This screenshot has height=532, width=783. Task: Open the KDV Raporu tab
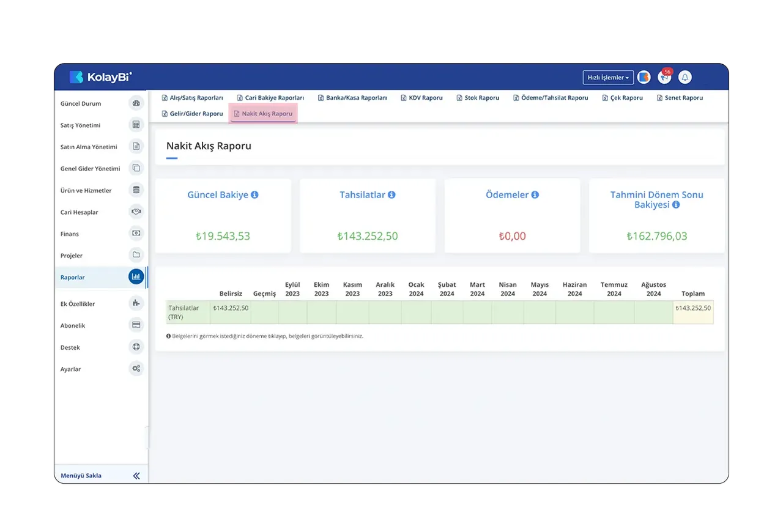(421, 98)
